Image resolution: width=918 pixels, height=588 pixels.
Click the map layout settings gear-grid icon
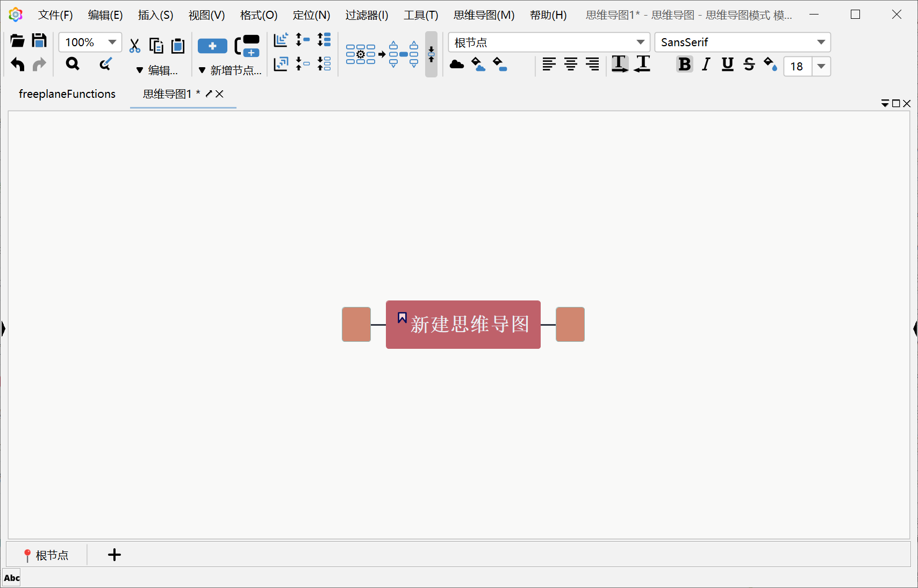(x=361, y=54)
